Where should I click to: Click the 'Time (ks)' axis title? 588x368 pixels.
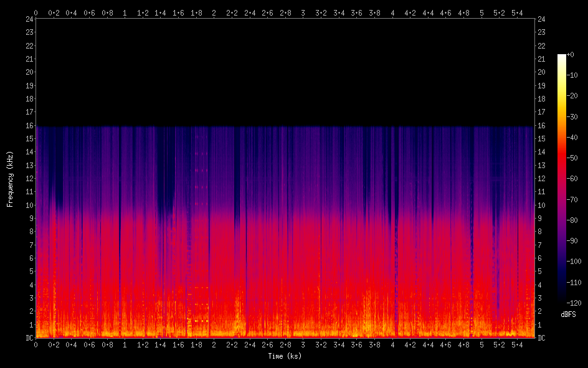tap(285, 356)
